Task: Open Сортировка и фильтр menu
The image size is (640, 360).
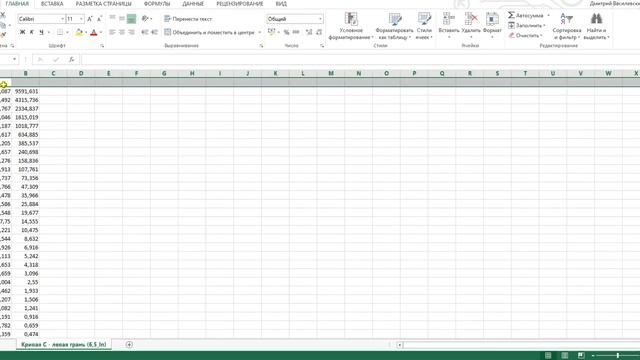Action: [x=567, y=26]
